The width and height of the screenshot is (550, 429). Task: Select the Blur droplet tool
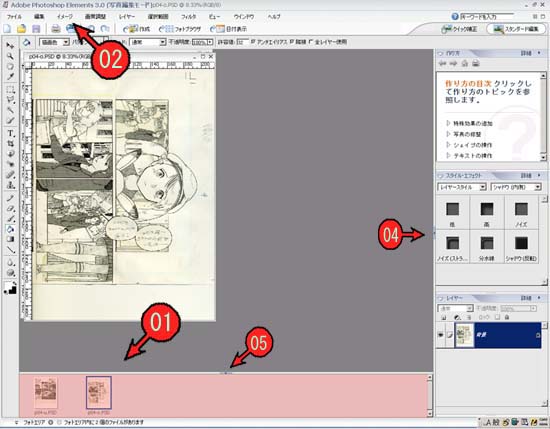pyautogui.click(x=10, y=262)
